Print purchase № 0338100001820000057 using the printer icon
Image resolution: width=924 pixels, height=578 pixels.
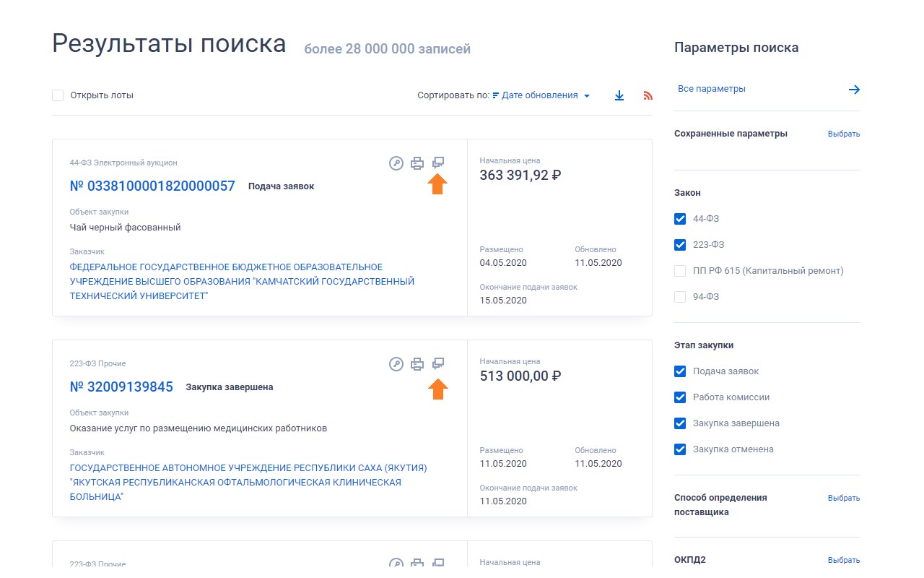pos(417,163)
